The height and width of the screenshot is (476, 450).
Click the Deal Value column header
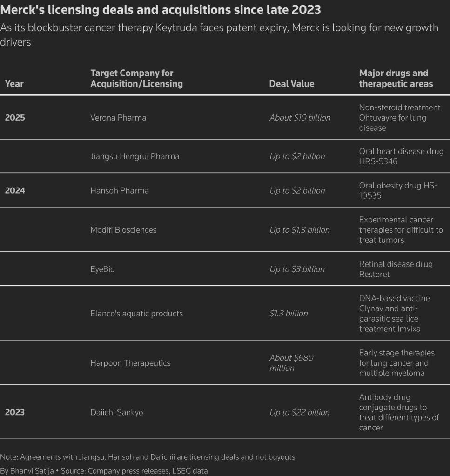pyautogui.click(x=292, y=84)
